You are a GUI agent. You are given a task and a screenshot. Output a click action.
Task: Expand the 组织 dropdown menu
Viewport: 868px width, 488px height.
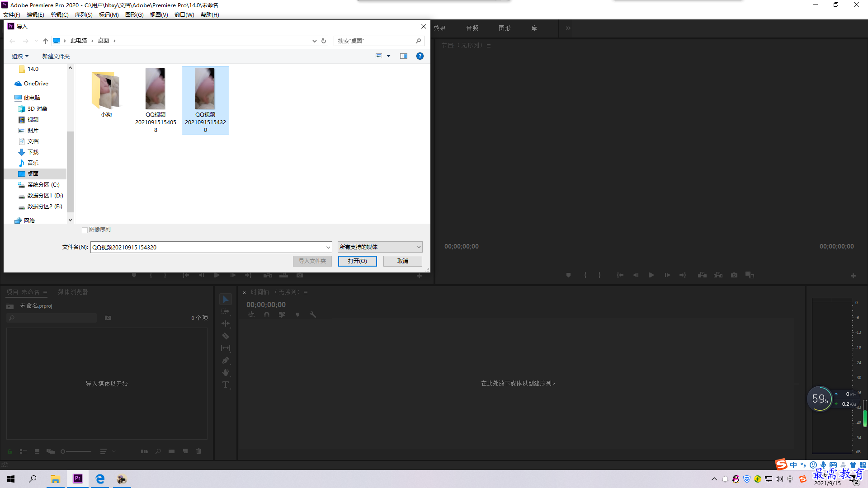(20, 56)
